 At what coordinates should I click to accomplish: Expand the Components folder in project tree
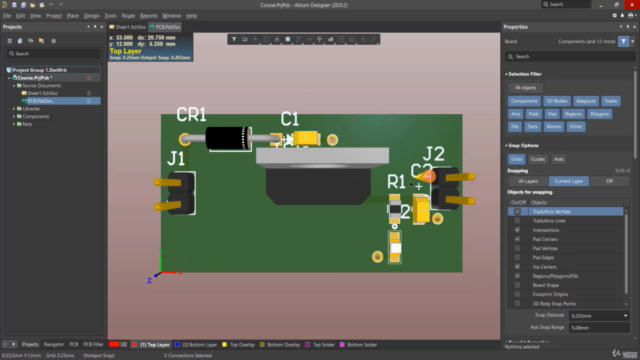tap(14, 116)
